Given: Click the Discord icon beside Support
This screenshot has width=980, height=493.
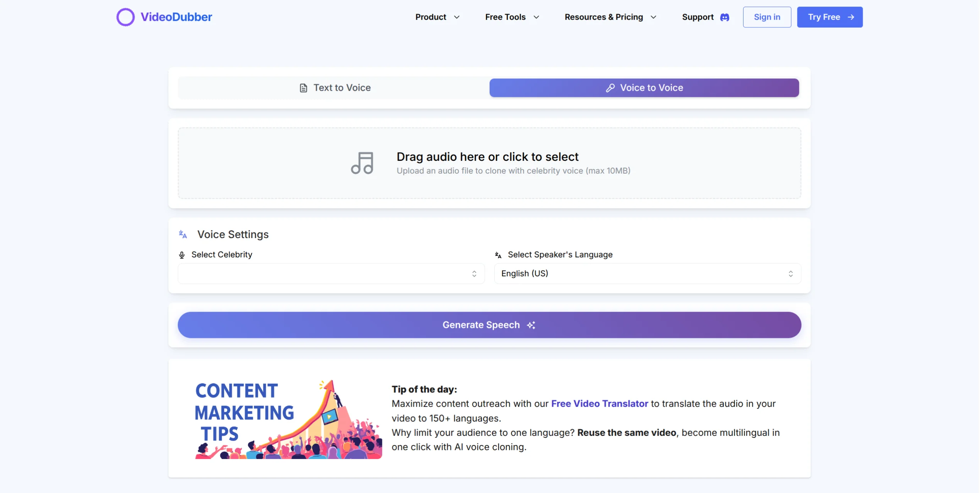Looking at the screenshot, I should 725,17.
